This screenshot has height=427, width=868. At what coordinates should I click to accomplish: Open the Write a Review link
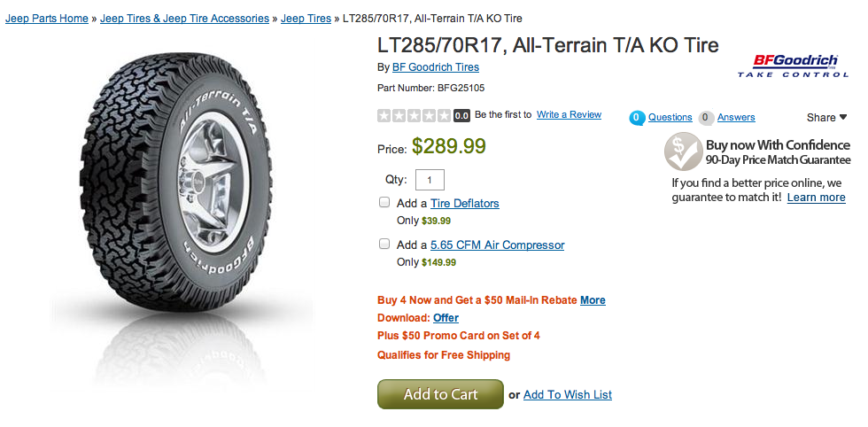click(x=569, y=114)
